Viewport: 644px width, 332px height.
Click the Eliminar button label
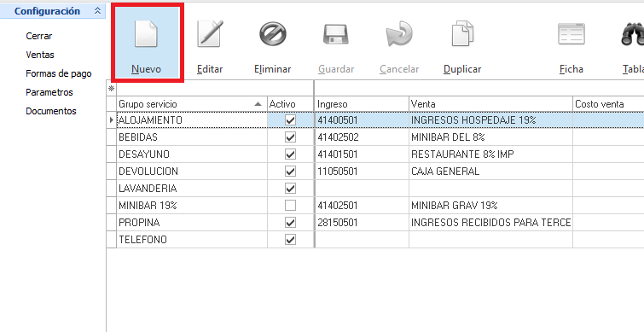(x=273, y=69)
